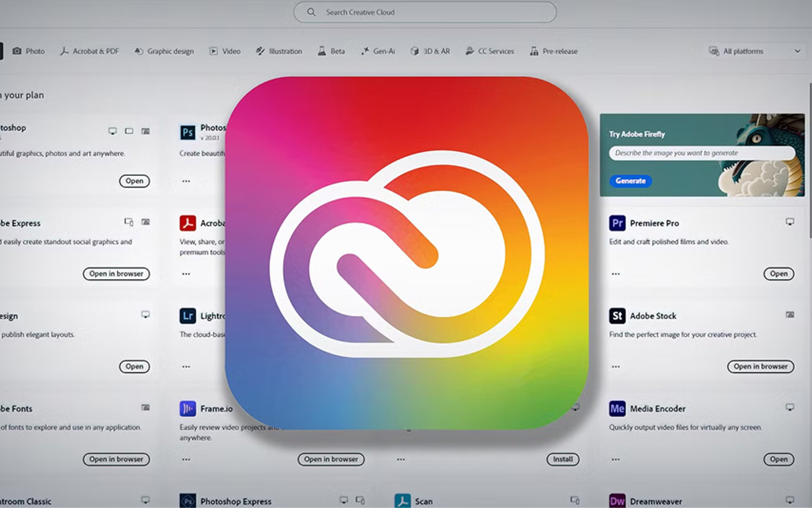Click the Acrobat app icon
The height and width of the screenshot is (508, 812).
tap(187, 223)
